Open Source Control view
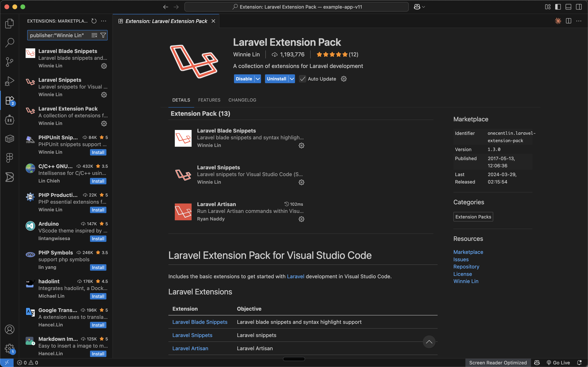The height and width of the screenshot is (367, 588). tap(9, 62)
